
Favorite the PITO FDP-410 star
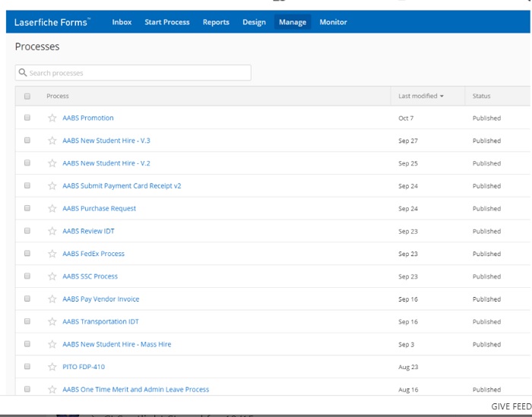(x=52, y=367)
